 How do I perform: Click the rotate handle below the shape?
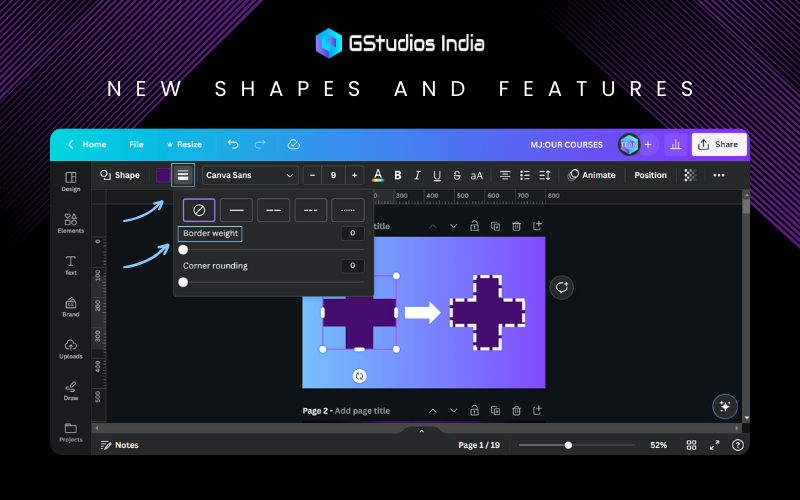click(x=360, y=376)
